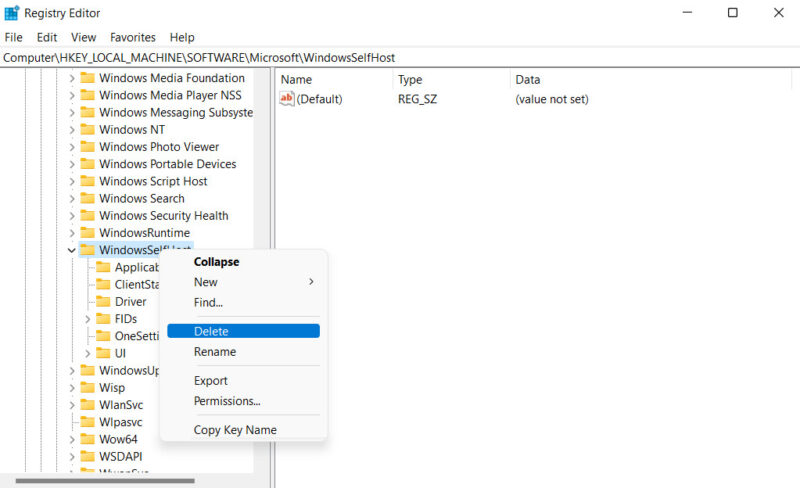Expand the Windows Script Host key
The height and width of the screenshot is (488, 800).
pyautogui.click(x=72, y=181)
